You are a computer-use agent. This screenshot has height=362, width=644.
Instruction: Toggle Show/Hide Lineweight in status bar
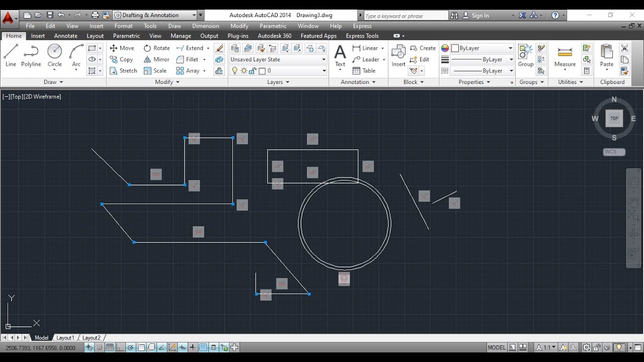tap(193, 347)
